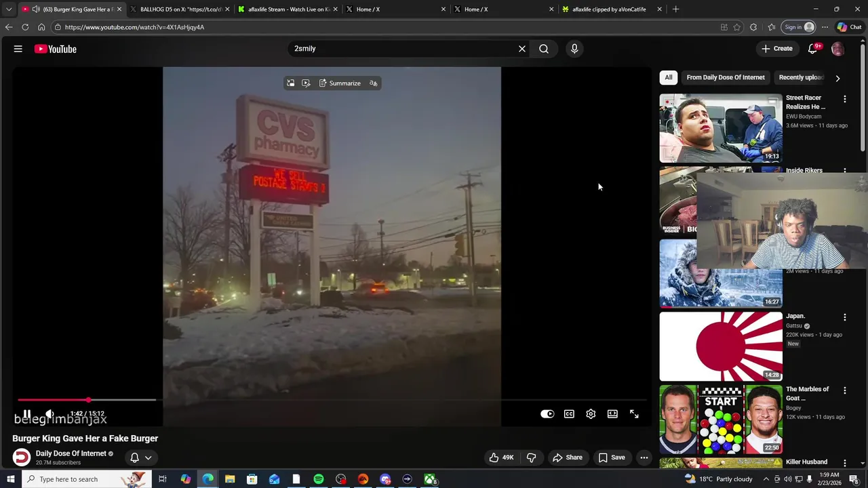Add this page to favorites star
Image resolution: width=868 pixels, height=488 pixels.
click(x=737, y=27)
